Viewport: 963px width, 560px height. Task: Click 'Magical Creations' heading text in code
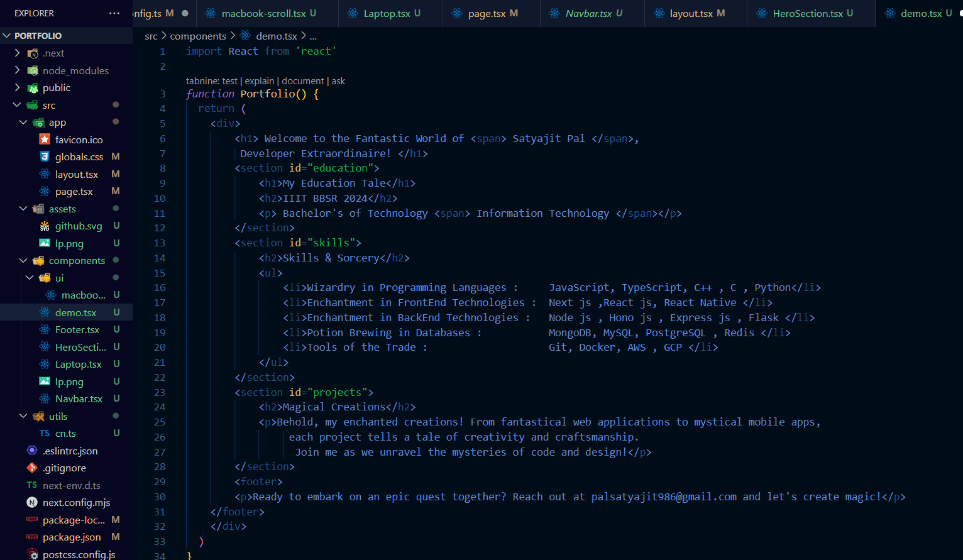[334, 407]
